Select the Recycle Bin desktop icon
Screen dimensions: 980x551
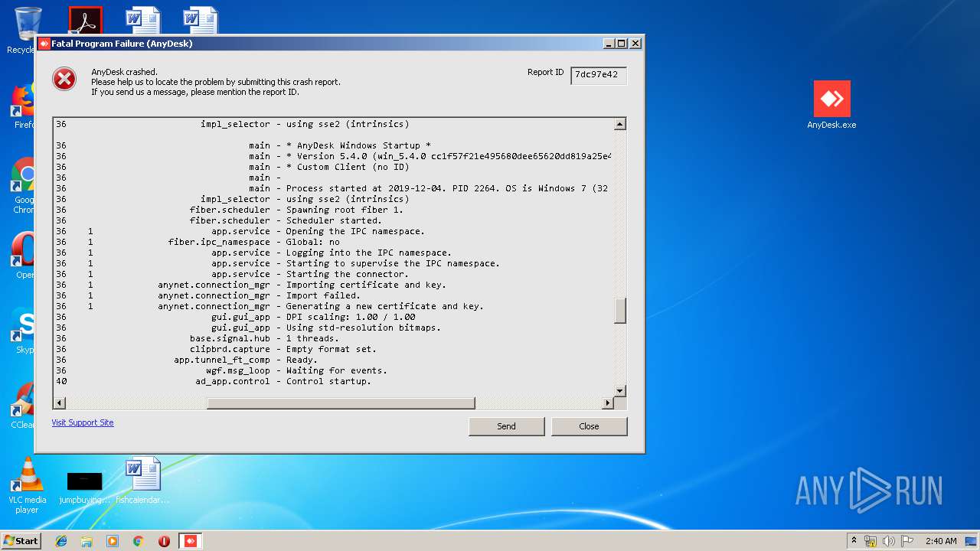tap(26, 31)
